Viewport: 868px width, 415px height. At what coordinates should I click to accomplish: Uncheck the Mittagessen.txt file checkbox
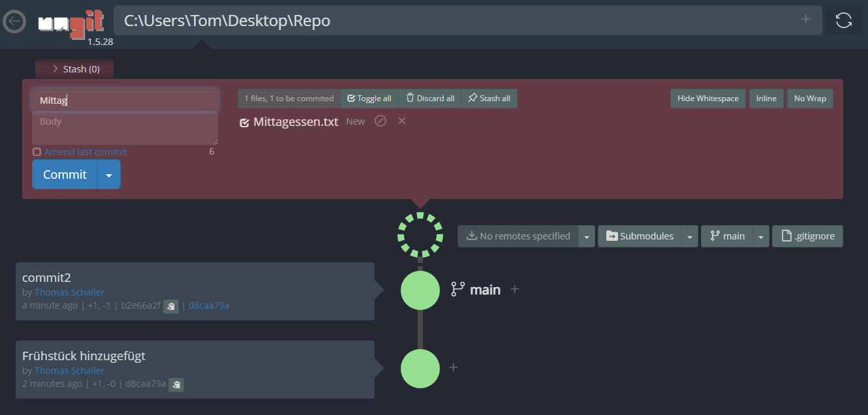245,122
